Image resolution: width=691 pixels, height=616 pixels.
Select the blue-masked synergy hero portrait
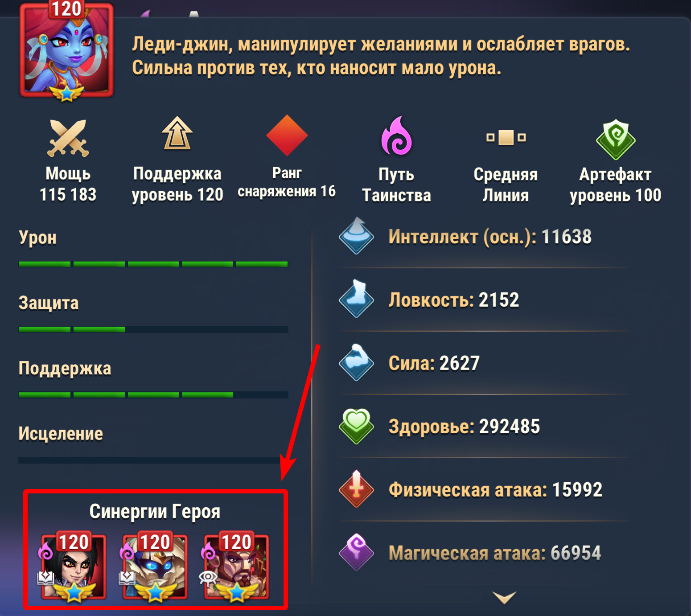[155, 567]
